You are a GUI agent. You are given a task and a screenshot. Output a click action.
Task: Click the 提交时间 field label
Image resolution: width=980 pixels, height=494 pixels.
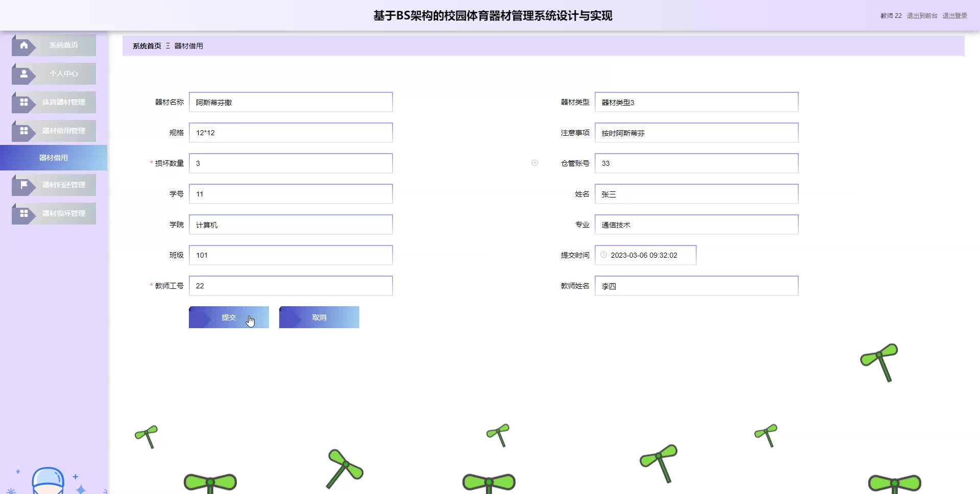(575, 255)
